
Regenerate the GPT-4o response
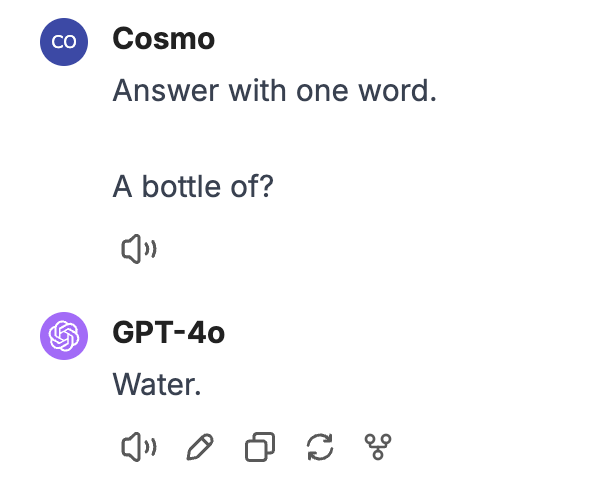coord(319,447)
